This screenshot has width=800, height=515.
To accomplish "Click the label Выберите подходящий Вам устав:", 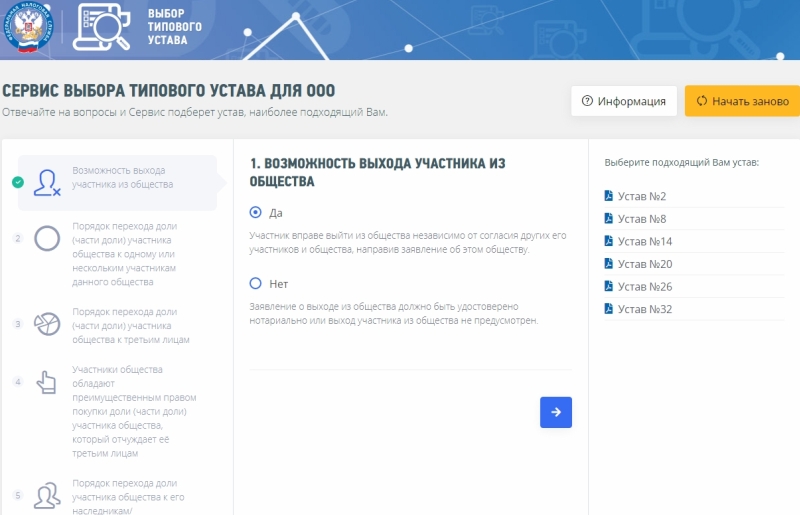I will pos(682,162).
